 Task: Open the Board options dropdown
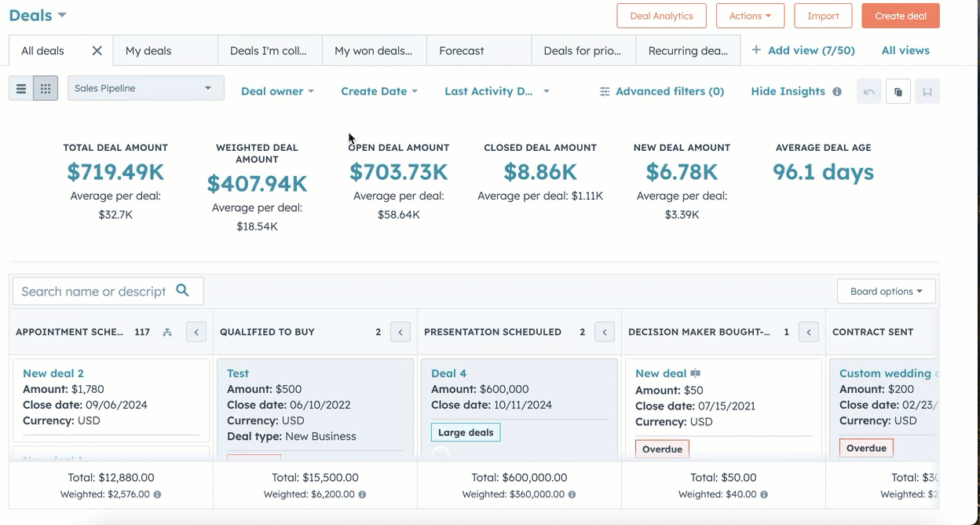(x=886, y=292)
